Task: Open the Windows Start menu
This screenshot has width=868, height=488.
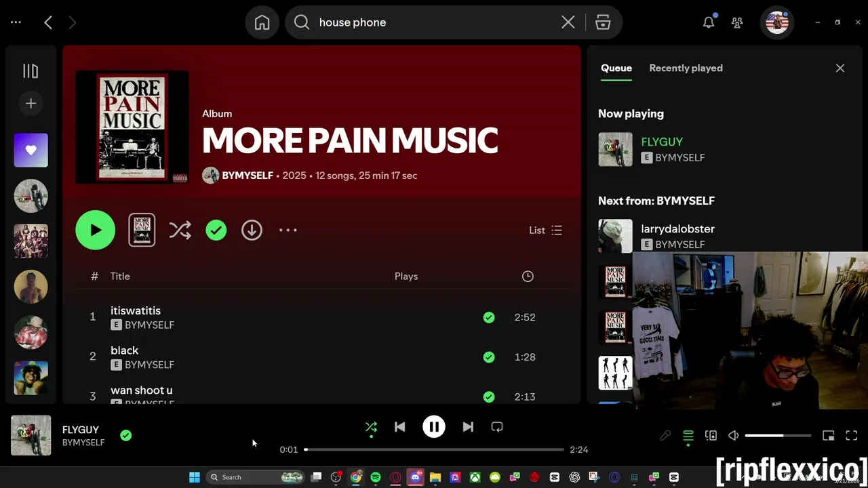Action: (x=195, y=477)
